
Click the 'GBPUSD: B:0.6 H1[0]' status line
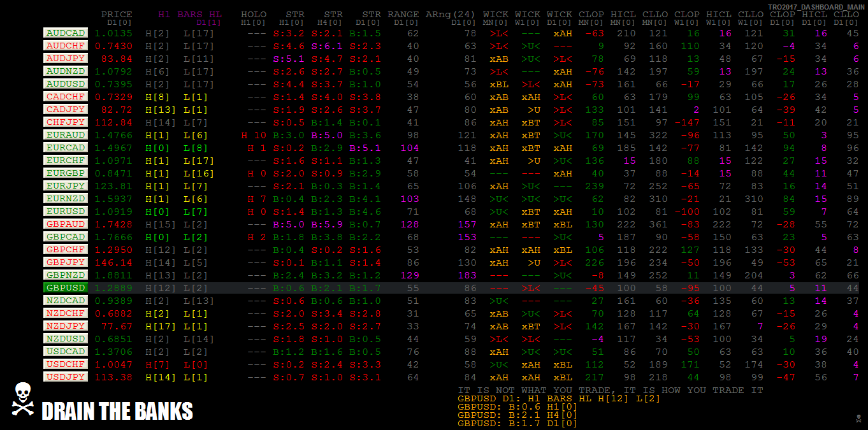518,406
